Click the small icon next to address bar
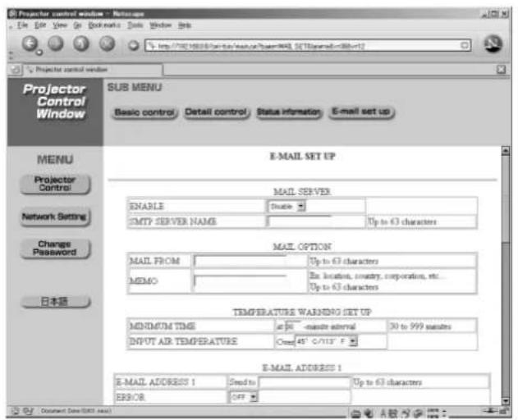The image size is (518, 420). (x=134, y=45)
